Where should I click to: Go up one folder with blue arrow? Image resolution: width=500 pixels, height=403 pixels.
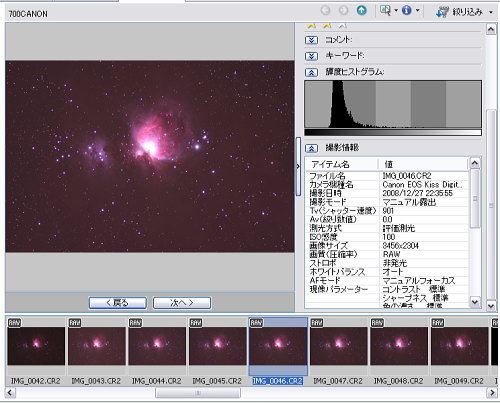pyautogui.click(x=362, y=11)
